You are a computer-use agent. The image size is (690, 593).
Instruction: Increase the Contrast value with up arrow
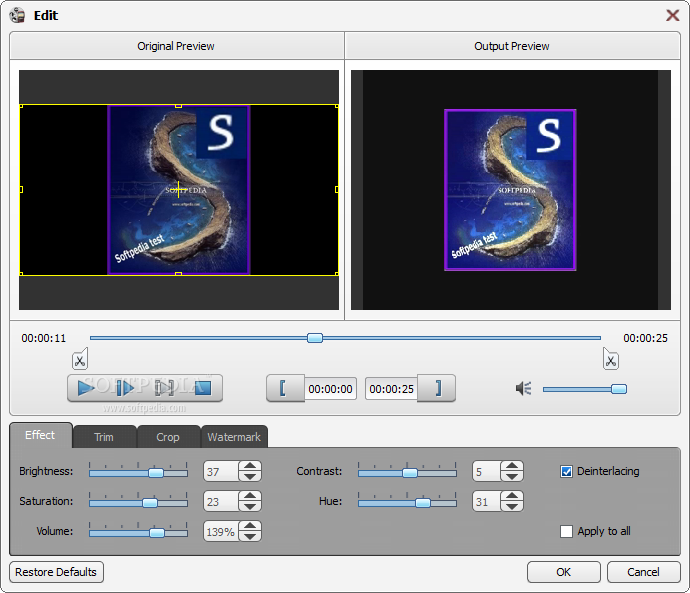click(x=512, y=466)
